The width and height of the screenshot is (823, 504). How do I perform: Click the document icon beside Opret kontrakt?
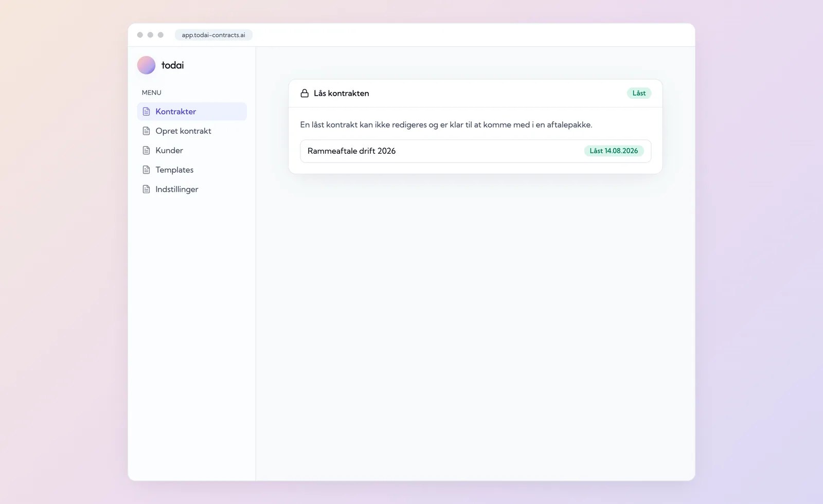click(146, 131)
